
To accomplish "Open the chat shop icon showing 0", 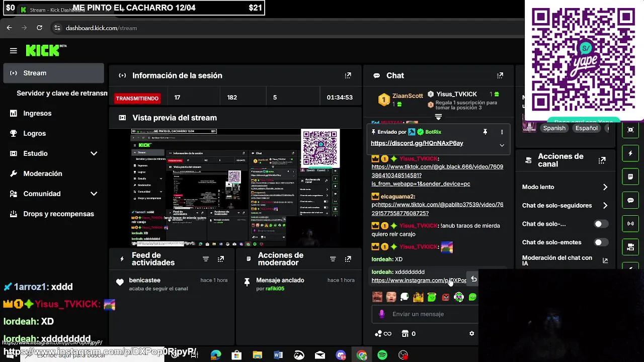I will (x=409, y=333).
